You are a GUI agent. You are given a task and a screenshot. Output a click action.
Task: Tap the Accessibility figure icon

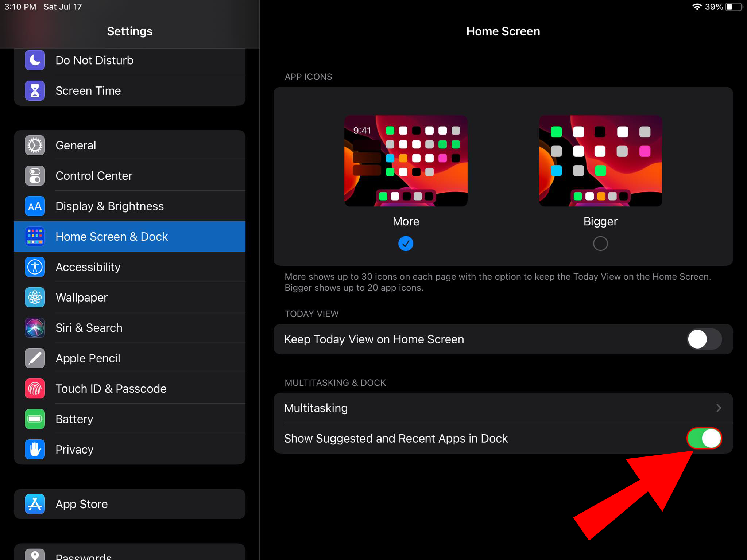pyautogui.click(x=35, y=267)
